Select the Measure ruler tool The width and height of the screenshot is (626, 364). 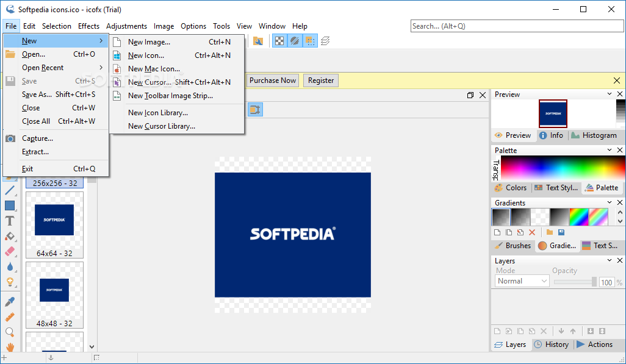tap(10, 317)
